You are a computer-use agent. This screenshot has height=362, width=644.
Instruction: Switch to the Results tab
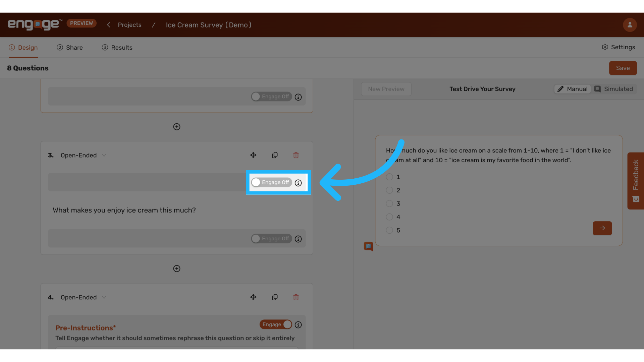coord(117,48)
